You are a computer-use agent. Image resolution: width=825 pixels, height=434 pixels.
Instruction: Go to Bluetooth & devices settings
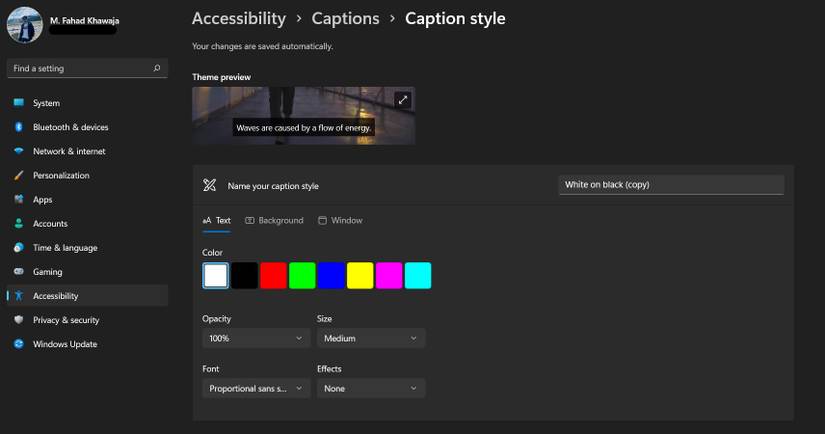point(71,127)
